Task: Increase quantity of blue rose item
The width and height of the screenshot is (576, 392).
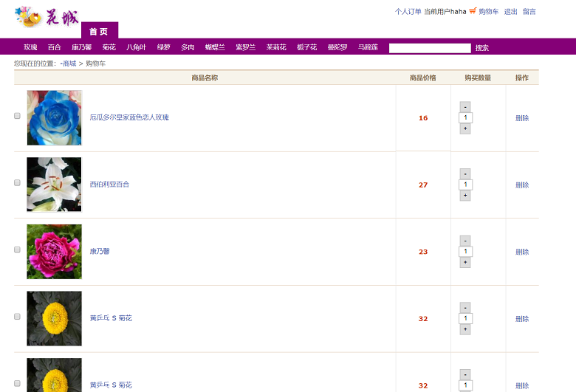Action: [x=465, y=128]
